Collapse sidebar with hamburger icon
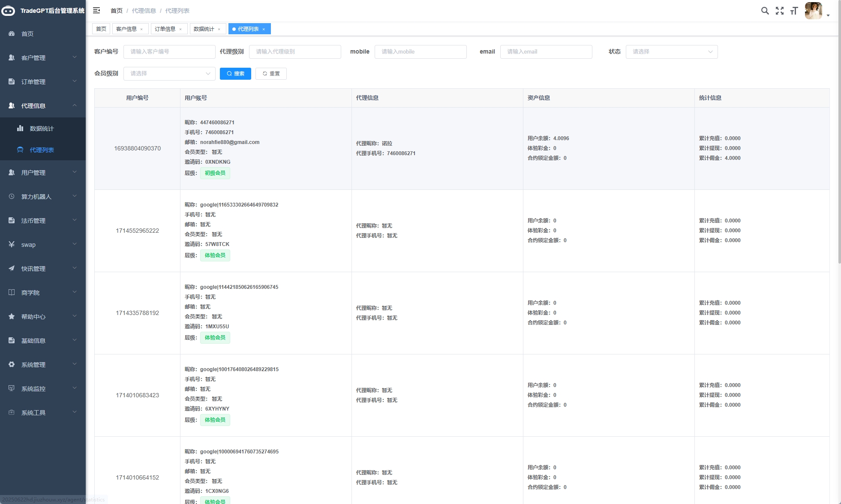 tap(96, 10)
